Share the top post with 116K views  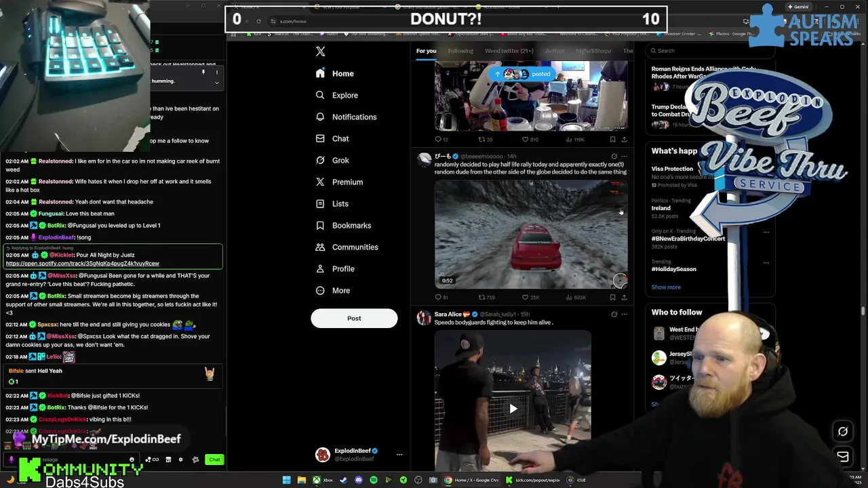click(x=624, y=140)
